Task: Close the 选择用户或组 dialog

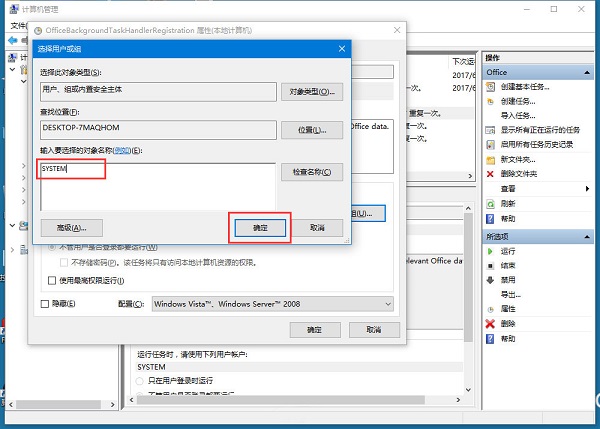Action: pos(341,47)
